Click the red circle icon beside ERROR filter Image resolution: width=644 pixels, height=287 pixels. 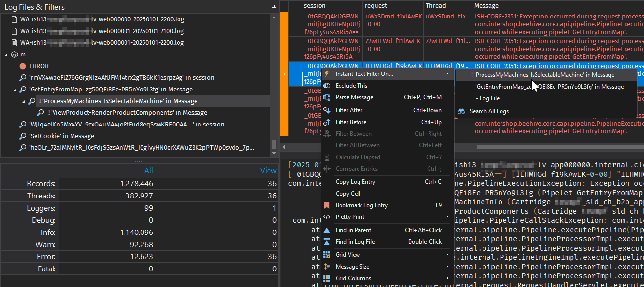pyautogui.click(x=23, y=66)
